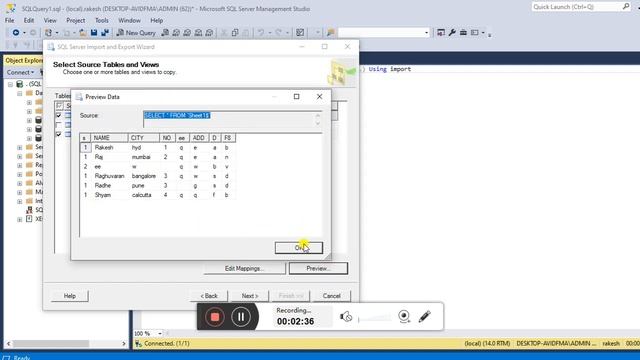Open the 100 % zoom dropdown
Viewport: 640px width, 360px height.
click(160, 333)
